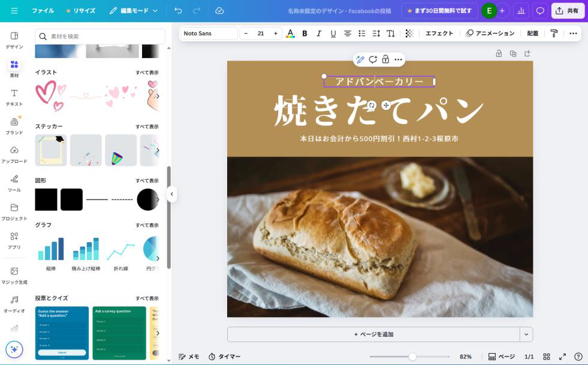Show all 投票とクイズ items
Image resolution: width=588 pixels, height=365 pixels.
coord(147,298)
